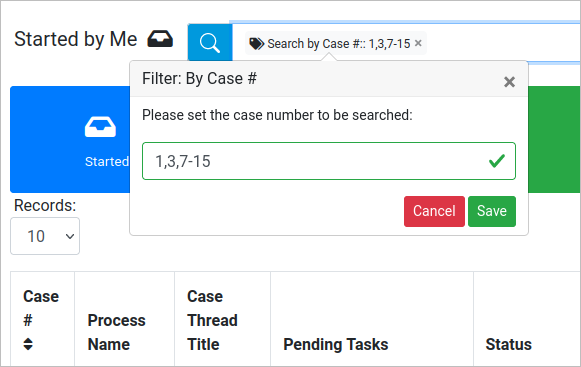
Task: Cancel the case number filter
Action: click(x=434, y=211)
